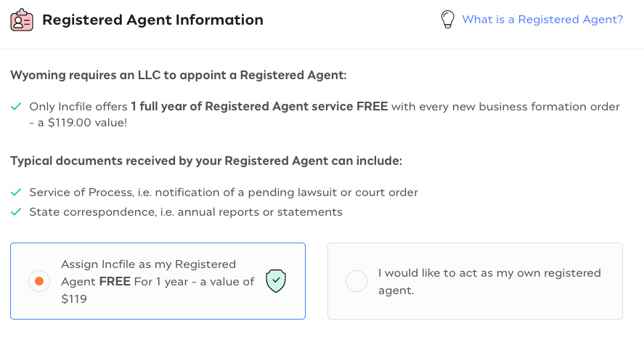Click the lightbulb help icon

[448, 20]
